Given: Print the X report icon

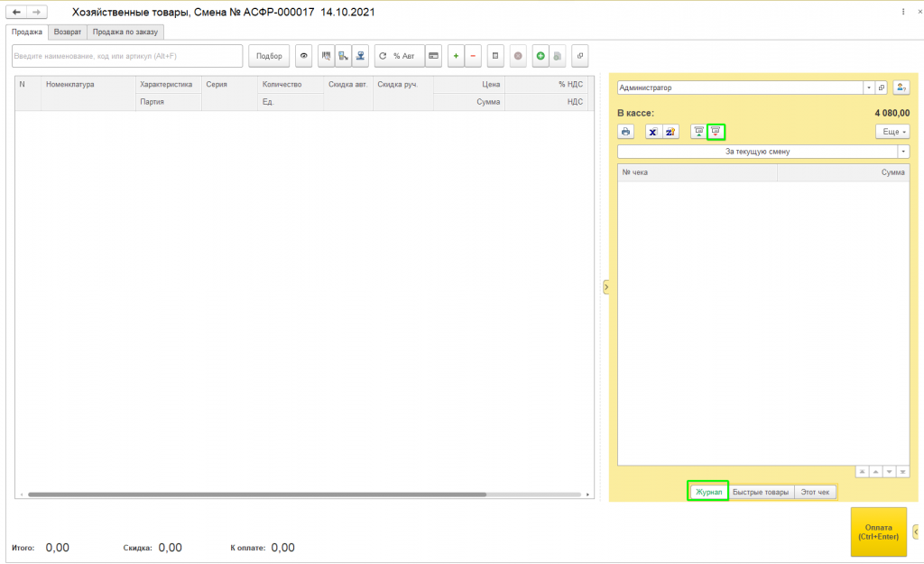Looking at the screenshot, I should (653, 132).
